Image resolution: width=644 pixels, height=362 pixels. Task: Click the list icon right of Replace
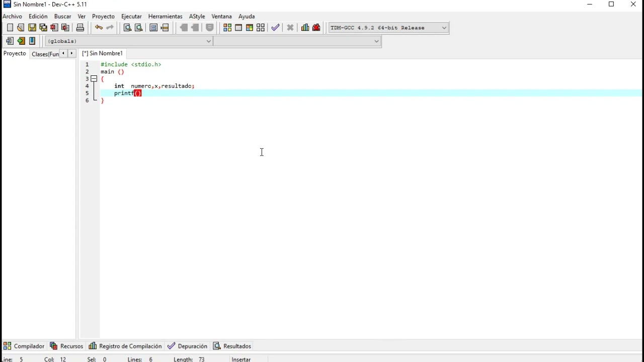click(153, 28)
